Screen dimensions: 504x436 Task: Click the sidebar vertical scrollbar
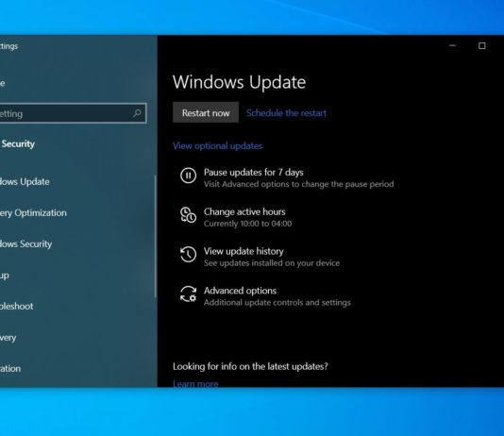coord(155,236)
